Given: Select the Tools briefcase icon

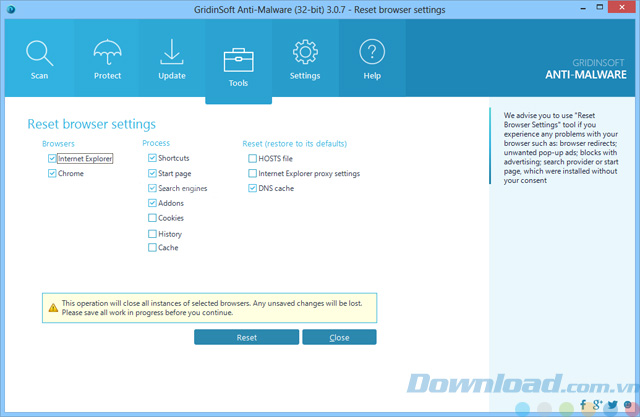Looking at the screenshot, I should 238,58.
